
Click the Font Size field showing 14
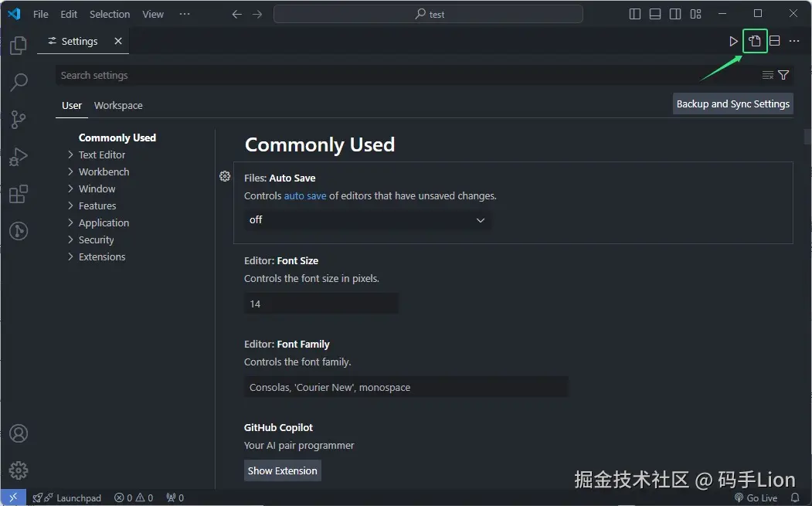[321, 304]
